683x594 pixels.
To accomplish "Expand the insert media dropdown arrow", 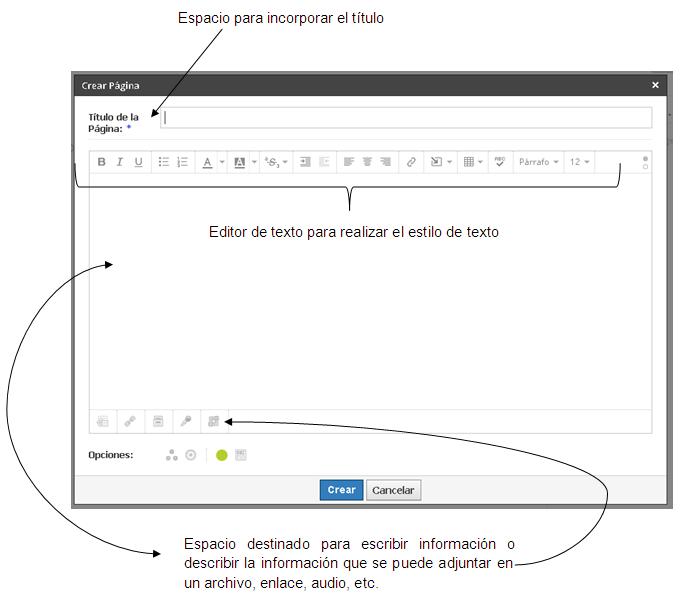I will coord(450,162).
